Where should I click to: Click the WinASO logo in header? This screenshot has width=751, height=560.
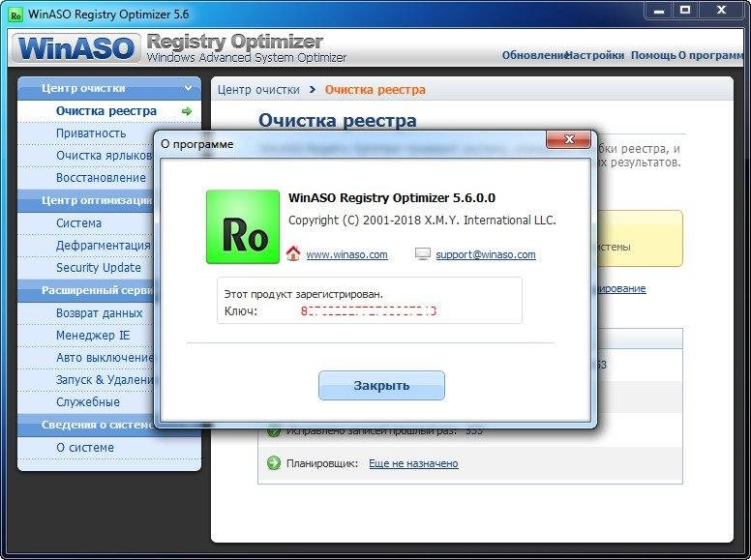click(76, 48)
